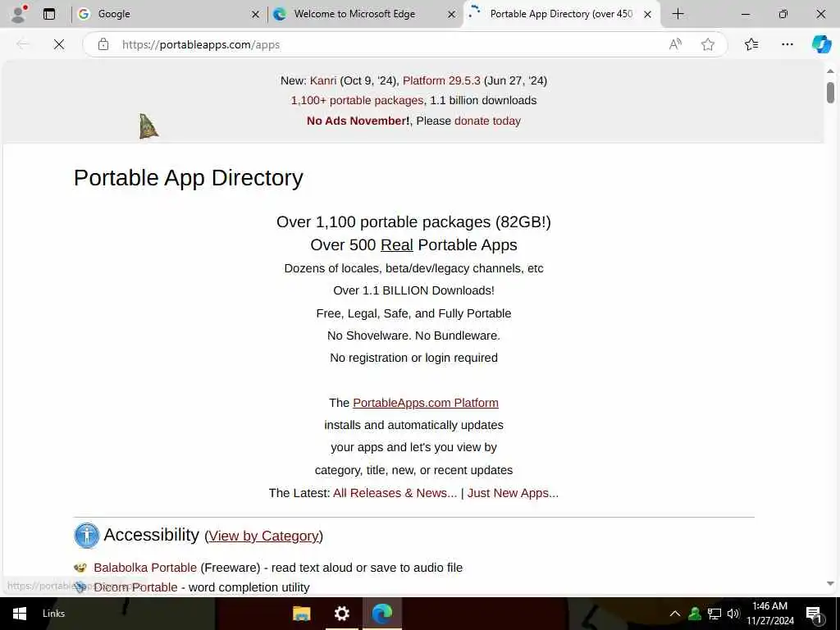Open All Releases & News link
Image resolution: width=840 pixels, height=630 pixels.
395,493
